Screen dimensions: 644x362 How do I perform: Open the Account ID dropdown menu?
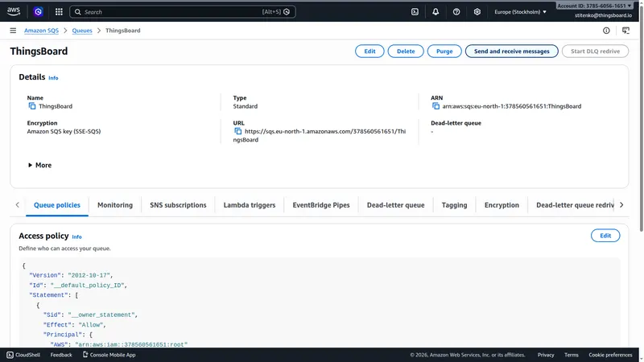click(594, 6)
